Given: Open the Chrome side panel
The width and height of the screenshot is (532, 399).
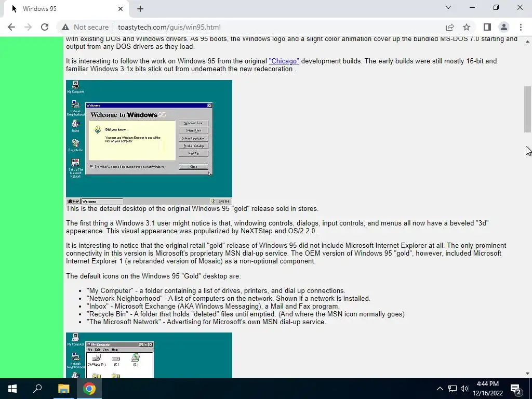Looking at the screenshot, I should [x=487, y=27].
